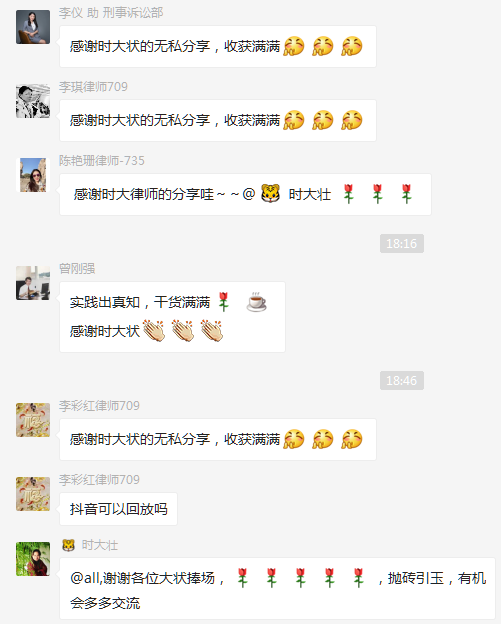Image resolution: width=501 pixels, height=624 pixels.
Task: Click the rose emoji after 干货满满
Action: [x=224, y=302]
